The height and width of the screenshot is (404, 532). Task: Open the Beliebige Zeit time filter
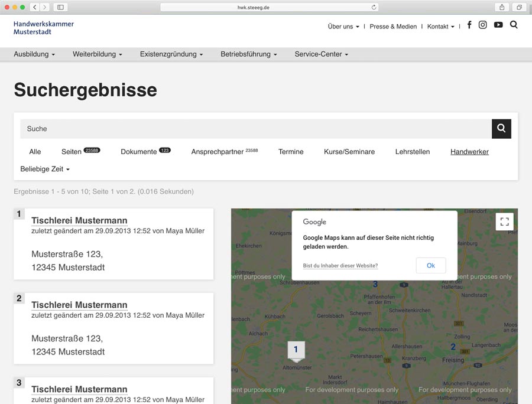tap(45, 170)
